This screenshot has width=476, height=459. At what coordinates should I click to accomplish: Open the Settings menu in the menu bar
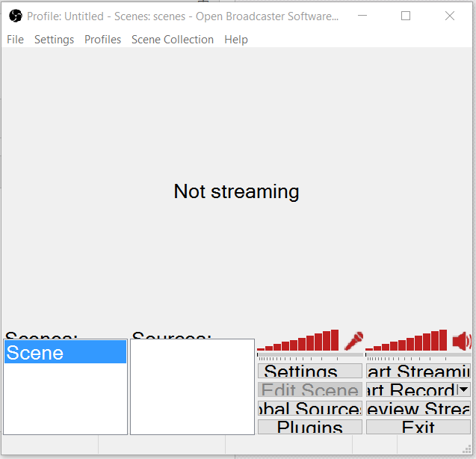(54, 40)
